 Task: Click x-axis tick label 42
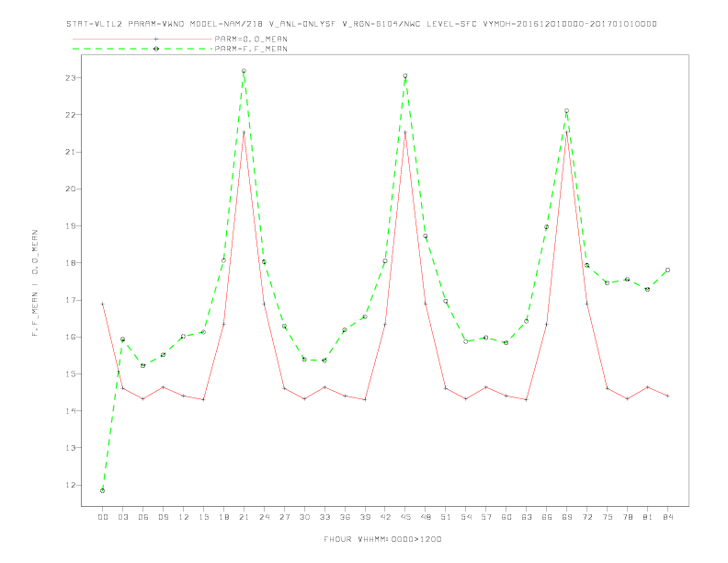coord(385,517)
